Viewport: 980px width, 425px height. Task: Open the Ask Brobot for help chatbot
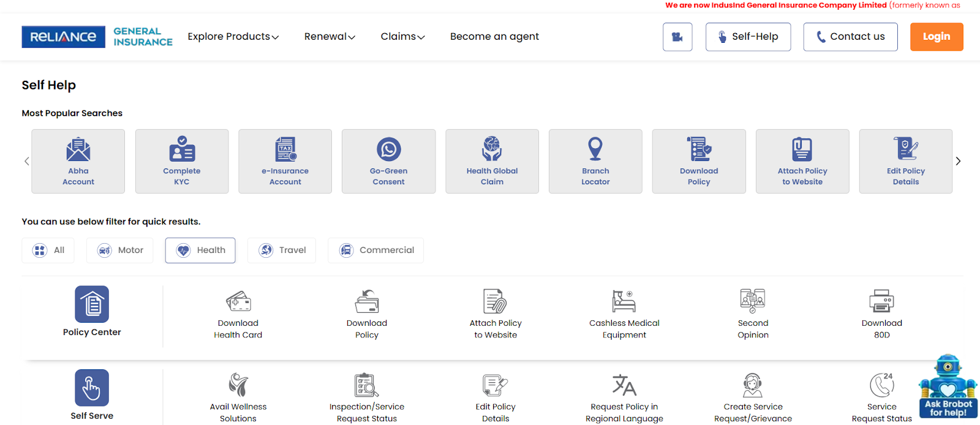point(948,386)
